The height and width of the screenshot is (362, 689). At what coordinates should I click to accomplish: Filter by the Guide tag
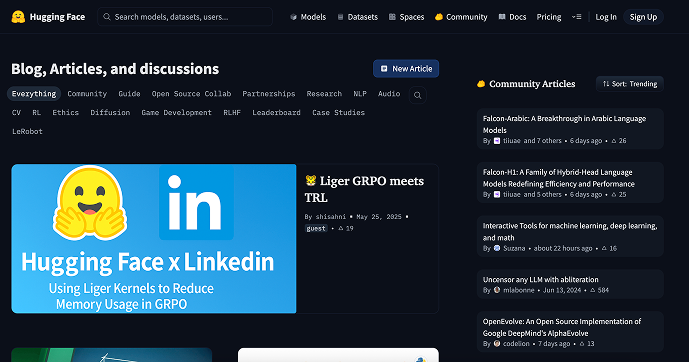(x=129, y=94)
